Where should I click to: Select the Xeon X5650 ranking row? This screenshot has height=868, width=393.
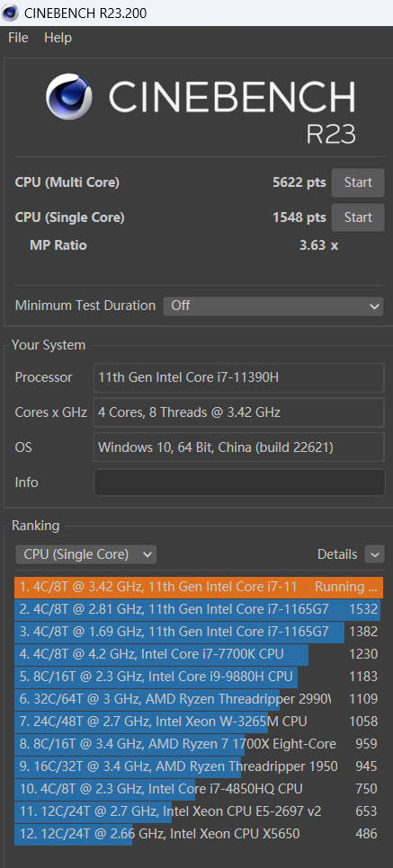[x=199, y=834]
